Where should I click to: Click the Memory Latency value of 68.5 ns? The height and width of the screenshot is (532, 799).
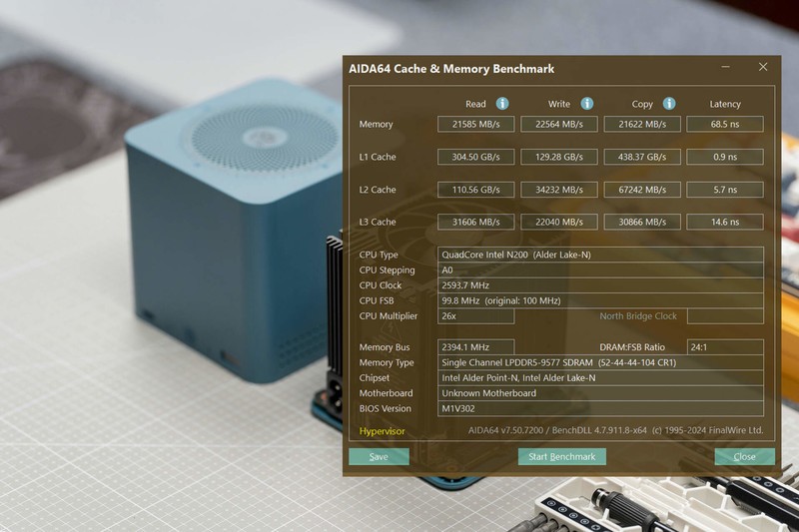(724, 125)
